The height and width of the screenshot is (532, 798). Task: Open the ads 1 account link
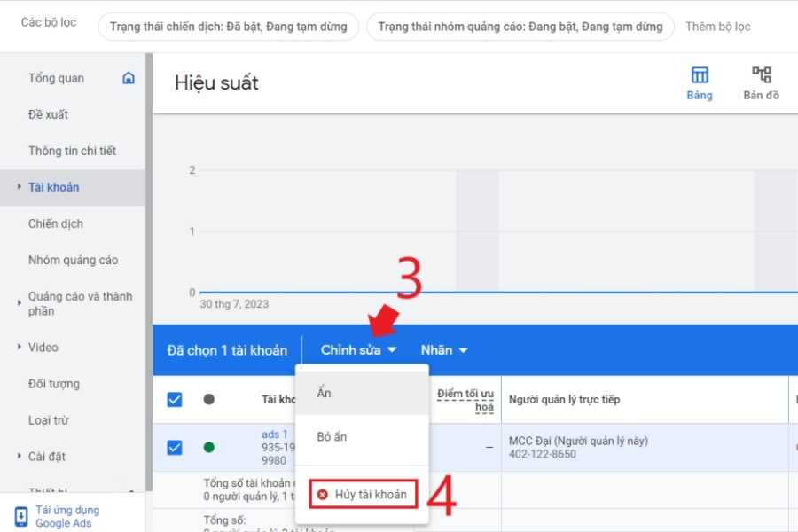pyautogui.click(x=274, y=434)
